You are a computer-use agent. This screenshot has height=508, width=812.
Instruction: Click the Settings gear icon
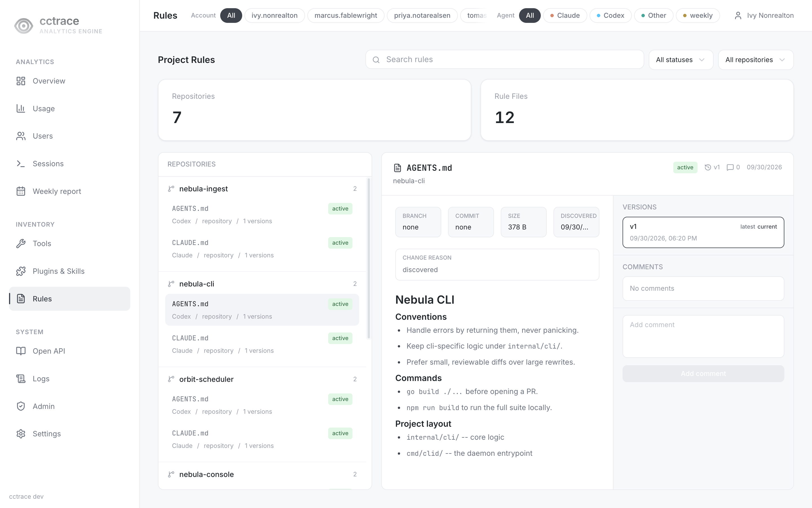click(x=21, y=434)
